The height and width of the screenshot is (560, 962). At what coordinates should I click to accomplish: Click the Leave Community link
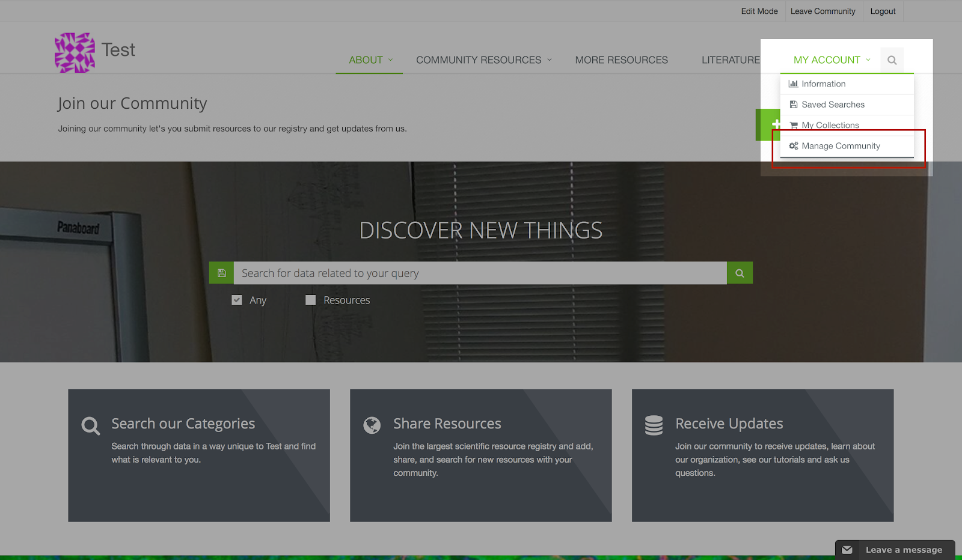pyautogui.click(x=823, y=11)
